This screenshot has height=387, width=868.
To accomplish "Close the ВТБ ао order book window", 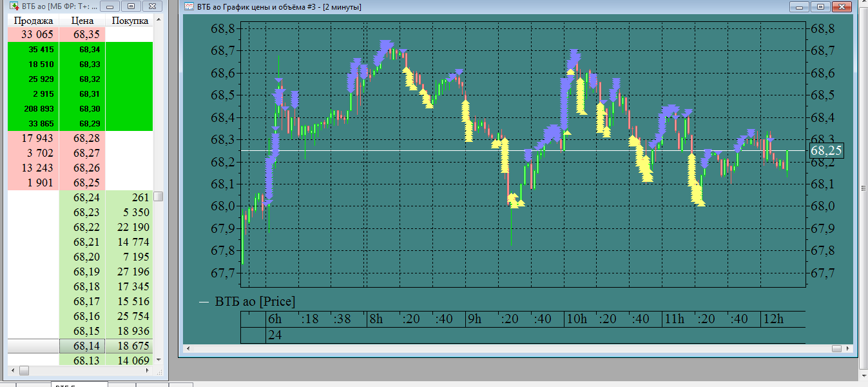I will (151, 6).
